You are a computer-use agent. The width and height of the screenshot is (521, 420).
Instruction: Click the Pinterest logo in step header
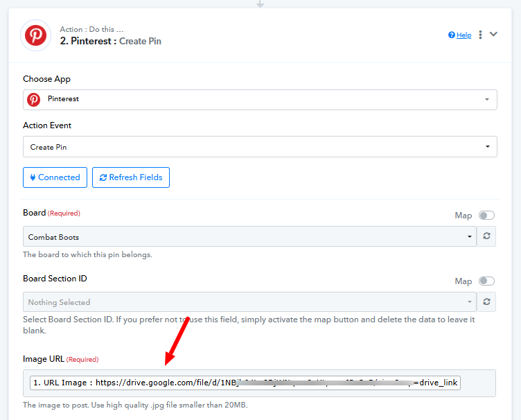(35, 35)
